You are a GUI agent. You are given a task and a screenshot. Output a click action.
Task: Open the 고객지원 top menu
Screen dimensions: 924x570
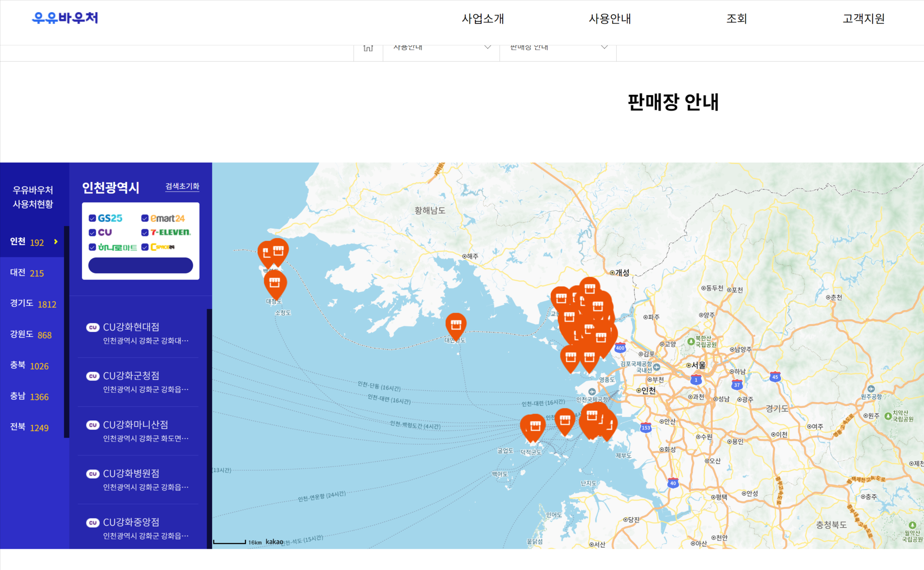tap(863, 18)
